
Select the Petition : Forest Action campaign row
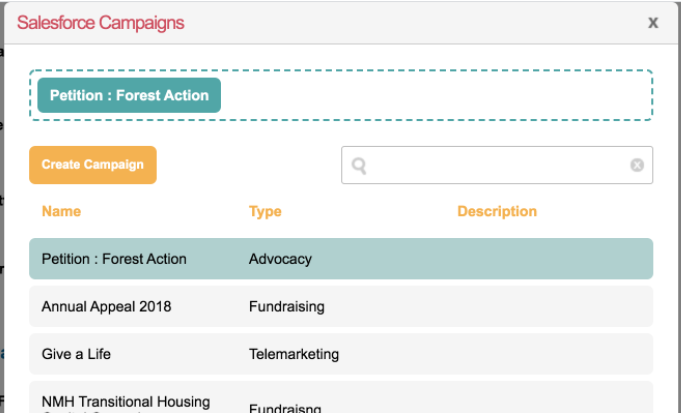point(114,259)
